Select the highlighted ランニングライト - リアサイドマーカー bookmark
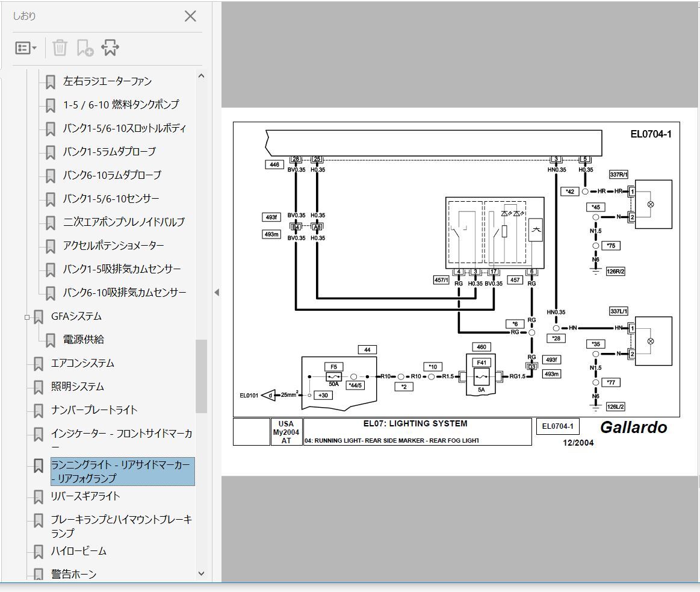This screenshot has height=592, width=700. (122, 472)
